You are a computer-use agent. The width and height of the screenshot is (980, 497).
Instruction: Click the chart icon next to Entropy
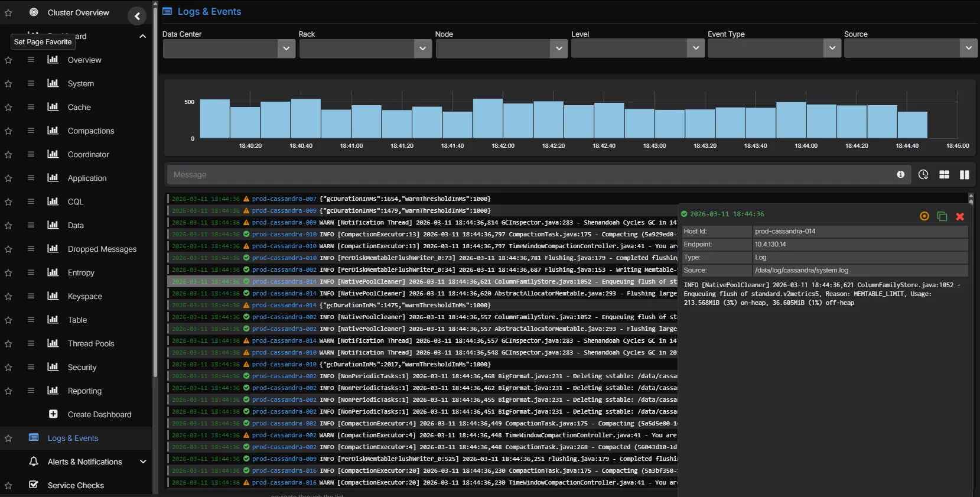53,272
